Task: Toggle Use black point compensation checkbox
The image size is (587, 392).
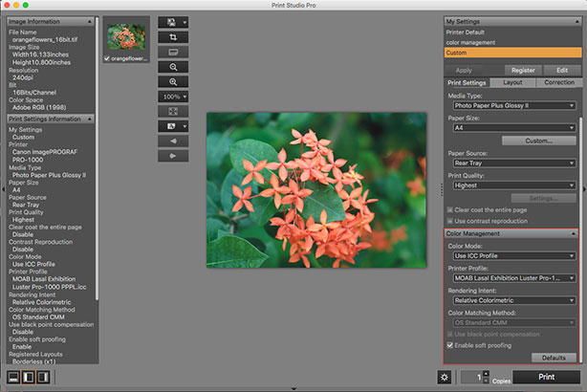Action: tap(450, 334)
